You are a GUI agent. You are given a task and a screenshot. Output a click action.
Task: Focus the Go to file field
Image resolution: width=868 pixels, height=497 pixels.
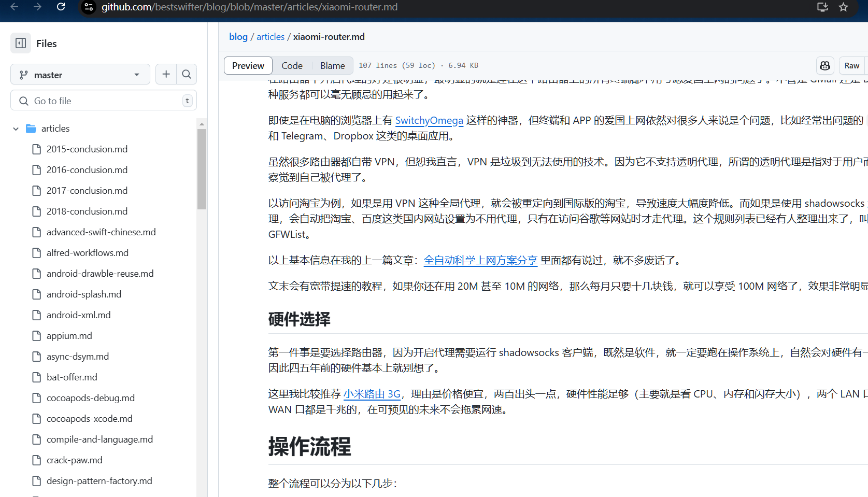pyautogui.click(x=104, y=101)
